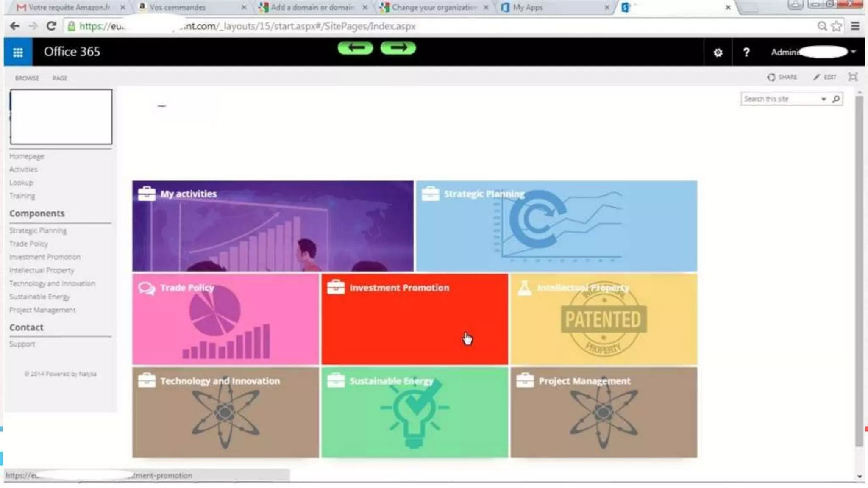Click the search magnifier in site search
The image size is (868, 488).
pos(836,99)
